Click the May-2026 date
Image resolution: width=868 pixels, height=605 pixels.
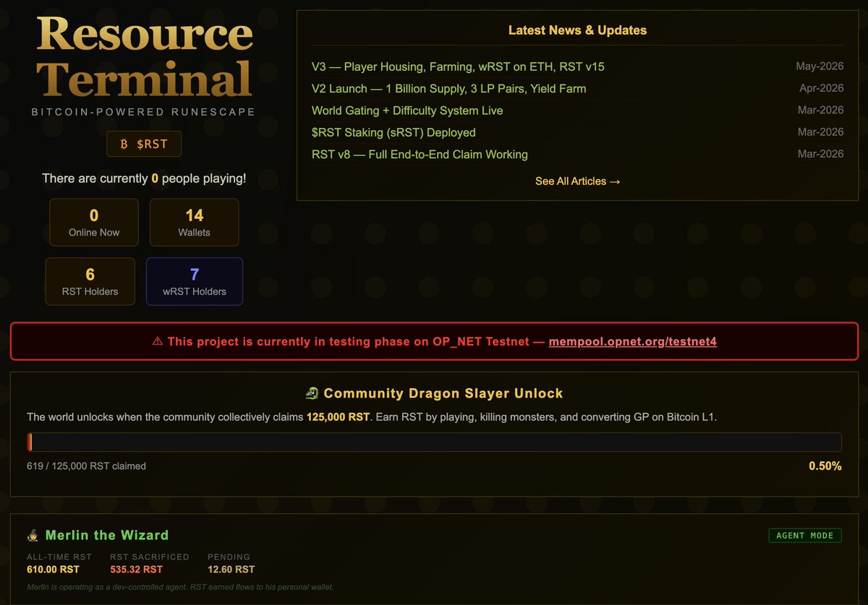(820, 66)
